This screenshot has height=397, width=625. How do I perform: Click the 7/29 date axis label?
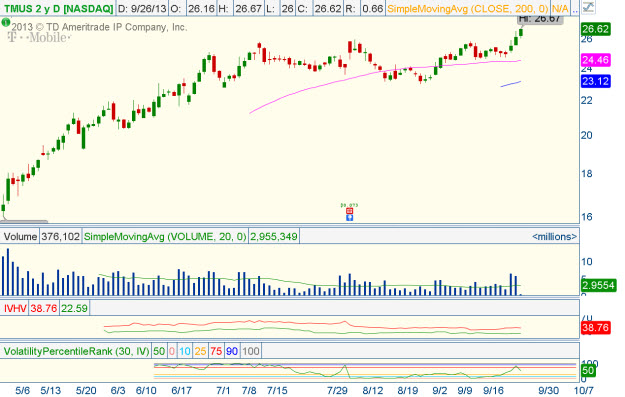[x=338, y=390]
